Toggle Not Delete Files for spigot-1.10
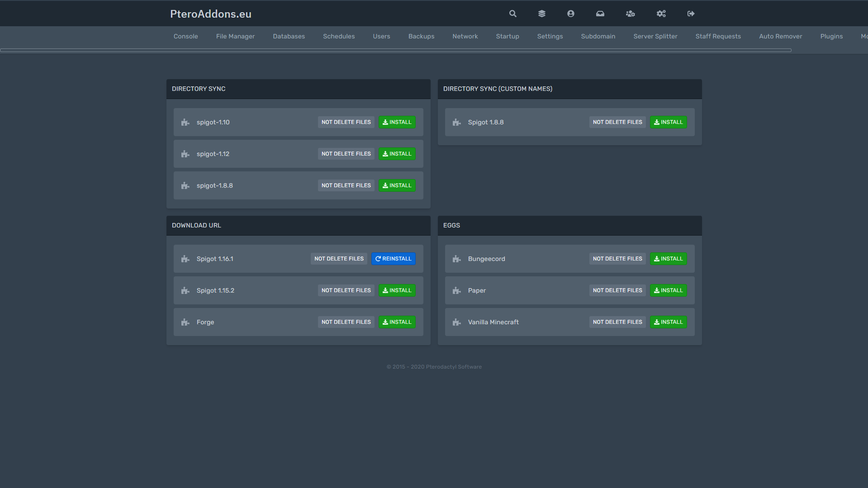Screen dimensions: 868x488 click(x=346, y=122)
